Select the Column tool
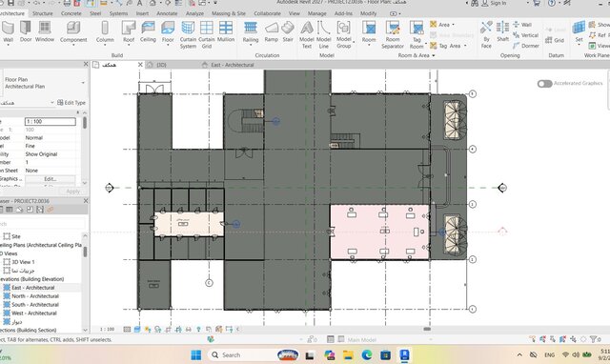This screenshot has height=364, width=610. tap(105, 31)
